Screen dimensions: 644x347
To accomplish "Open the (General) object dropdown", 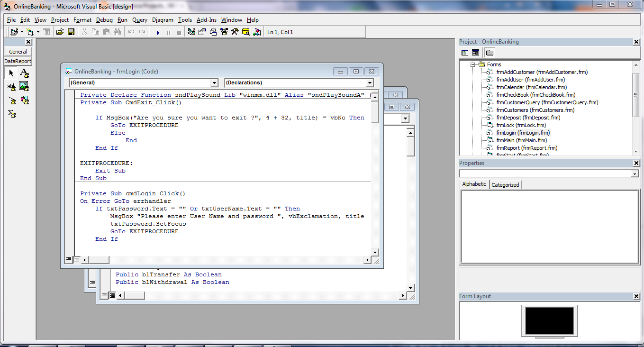I will click(214, 83).
